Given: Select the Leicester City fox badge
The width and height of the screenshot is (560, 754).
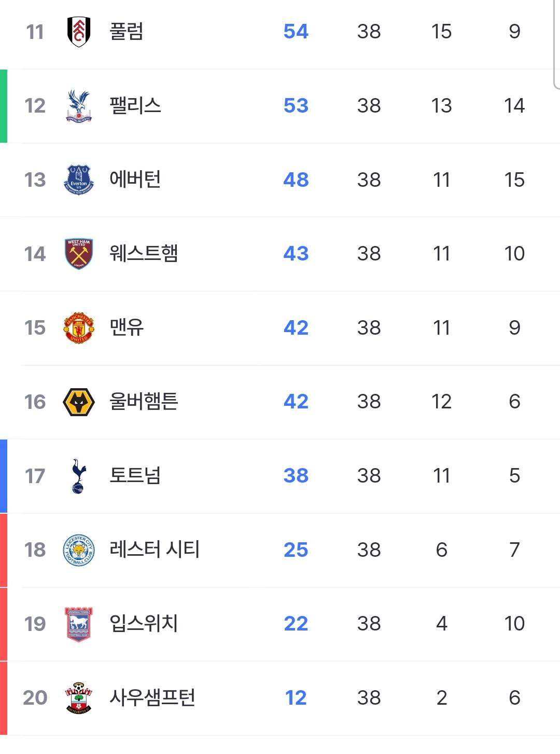Looking at the screenshot, I should point(79,550).
